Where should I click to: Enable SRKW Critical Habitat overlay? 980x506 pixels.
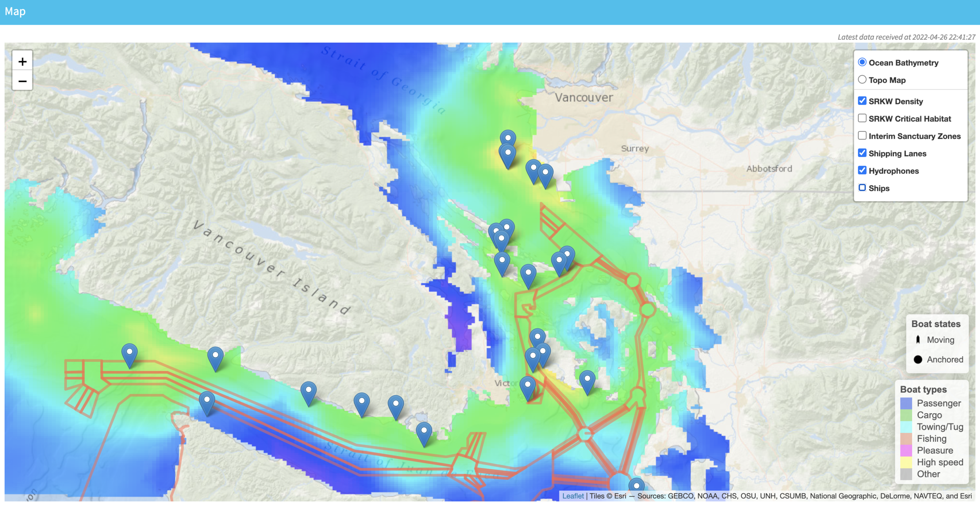pos(862,118)
